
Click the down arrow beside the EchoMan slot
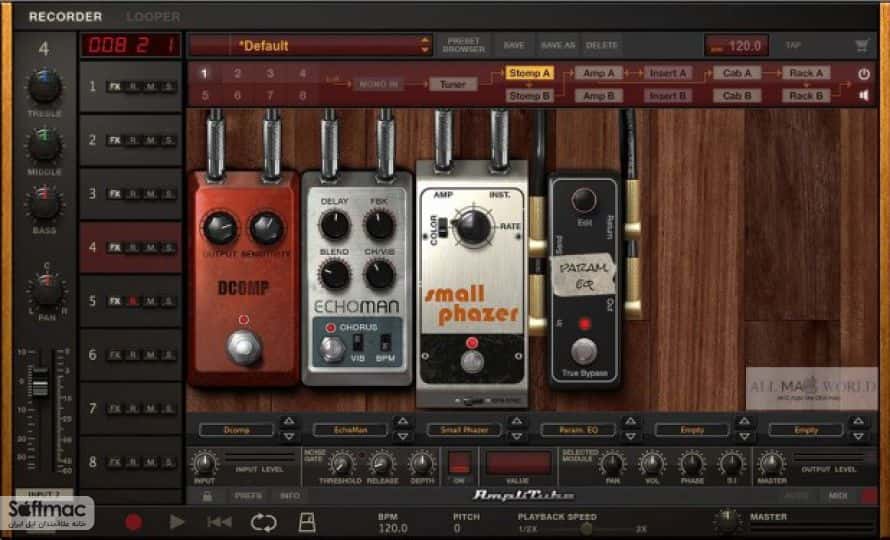[x=402, y=436]
